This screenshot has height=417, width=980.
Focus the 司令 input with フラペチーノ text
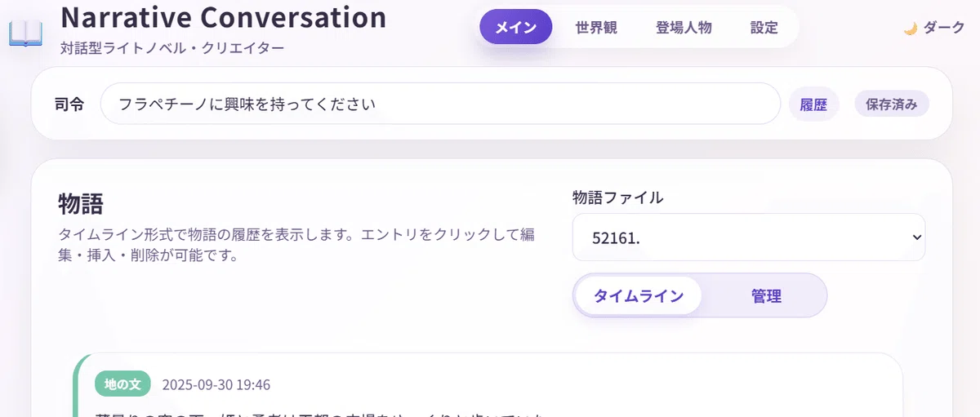[440, 104]
